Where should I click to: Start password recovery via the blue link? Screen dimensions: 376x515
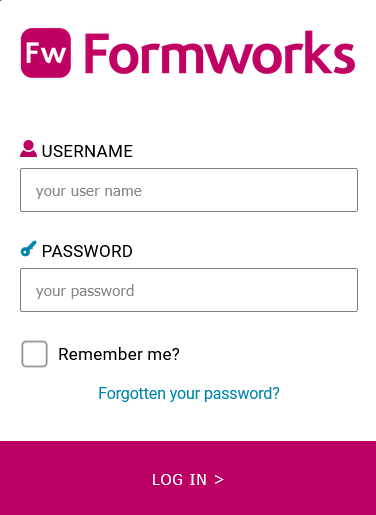tap(189, 394)
